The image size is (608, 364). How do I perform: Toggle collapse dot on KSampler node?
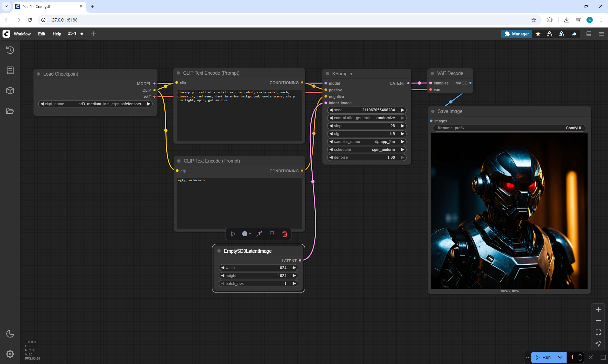point(327,74)
